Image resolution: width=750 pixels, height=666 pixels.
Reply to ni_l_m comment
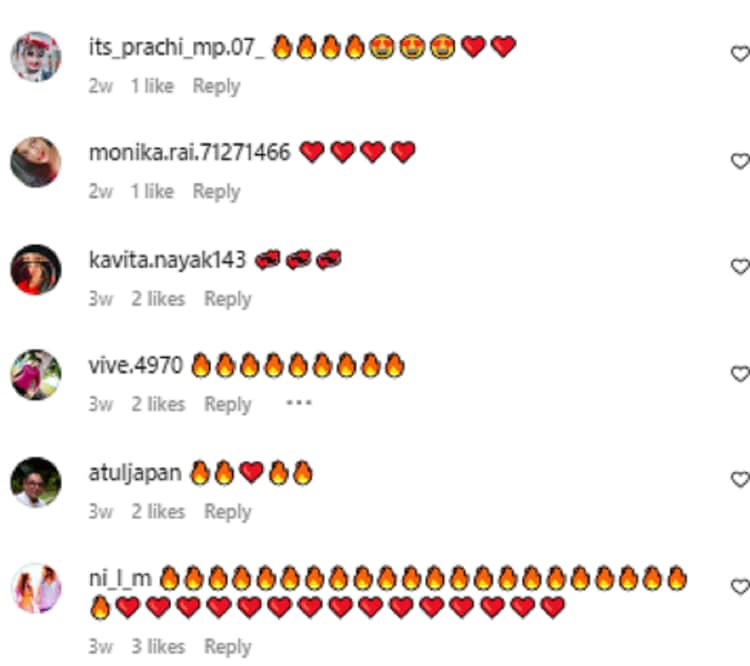pyautogui.click(x=228, y=647)
